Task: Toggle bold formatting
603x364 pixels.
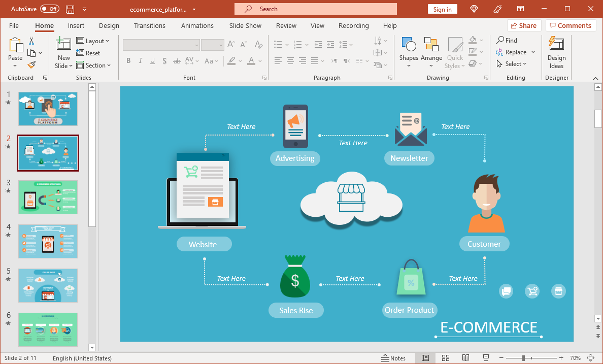Action: [128, 60]
